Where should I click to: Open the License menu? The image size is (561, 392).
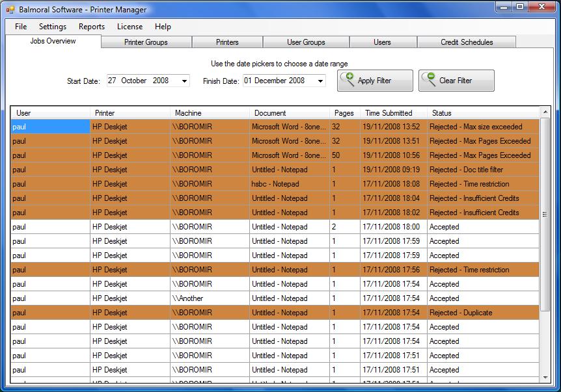(130, 27)
